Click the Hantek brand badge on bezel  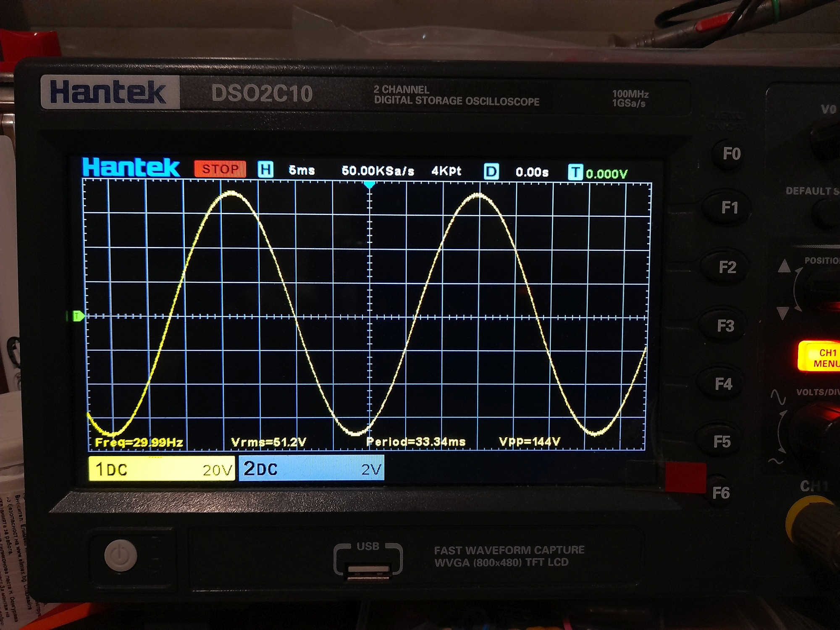pos(110,92)
